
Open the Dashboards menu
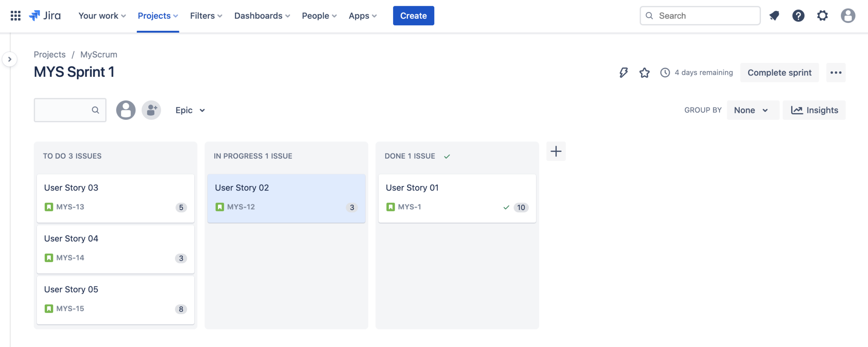262,16
